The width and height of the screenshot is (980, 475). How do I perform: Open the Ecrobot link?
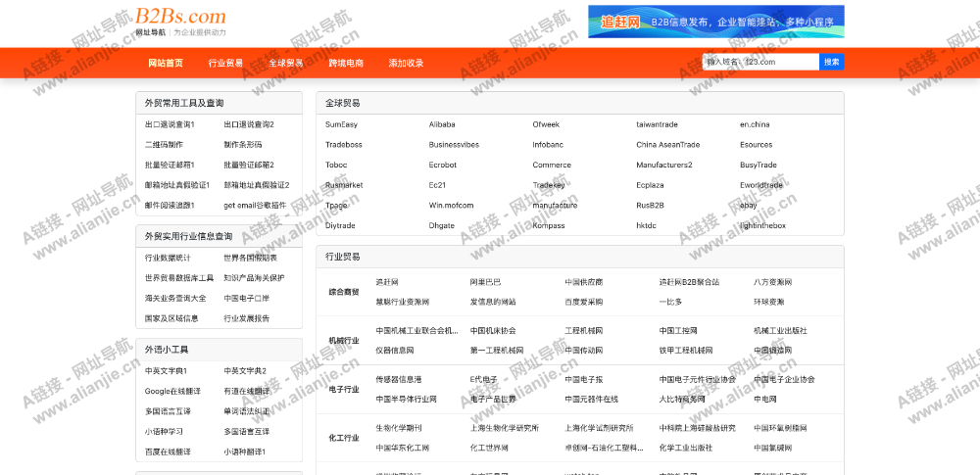[443, 165]
